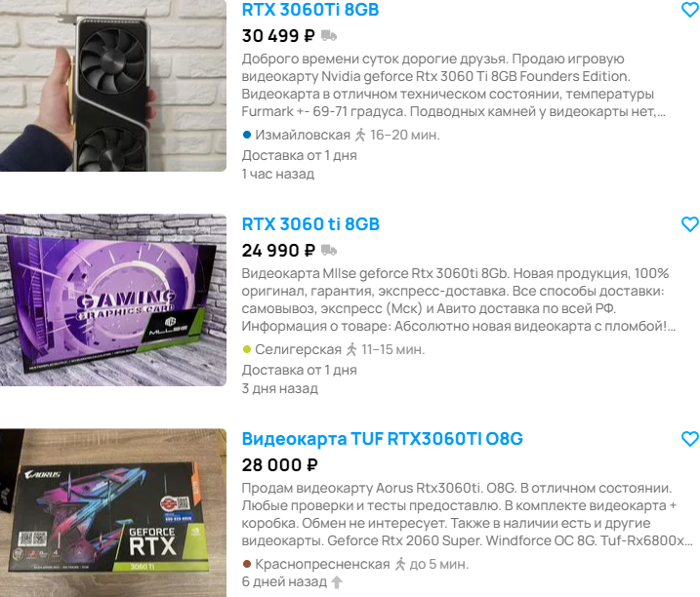This screenshot has width=700, height=597.
Task: Expand the truncated Founders Edition description text
Action: [x=454, y=85]
